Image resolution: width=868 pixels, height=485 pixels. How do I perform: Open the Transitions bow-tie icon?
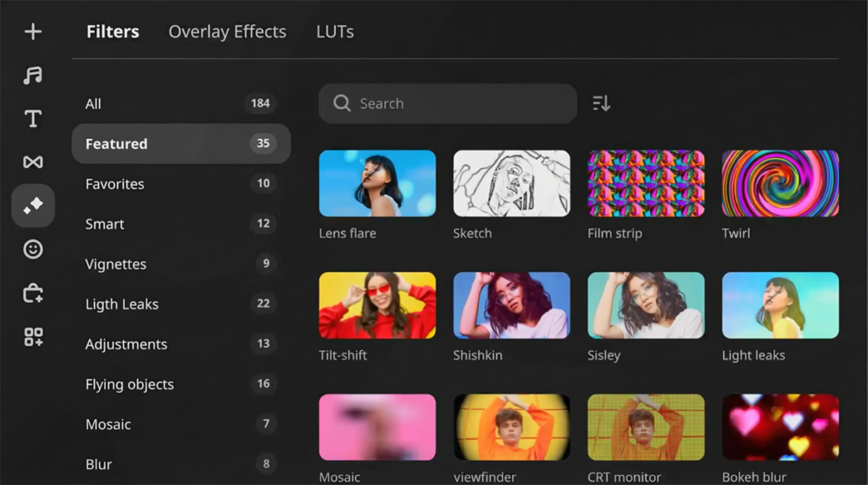(x=33, y=162)
